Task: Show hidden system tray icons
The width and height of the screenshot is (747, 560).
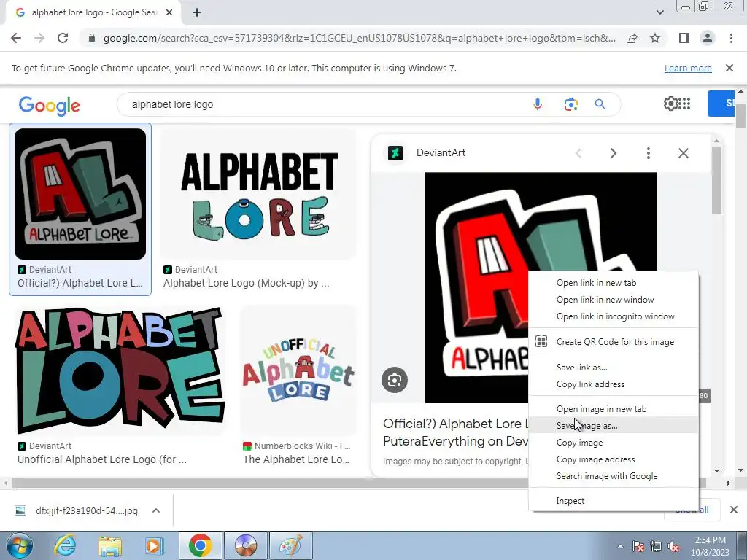Action: click(x=620, y=547)
